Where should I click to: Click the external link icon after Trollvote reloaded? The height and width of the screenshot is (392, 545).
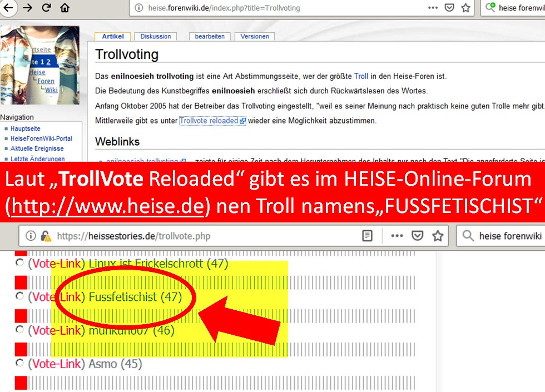[x=242, y=121]
